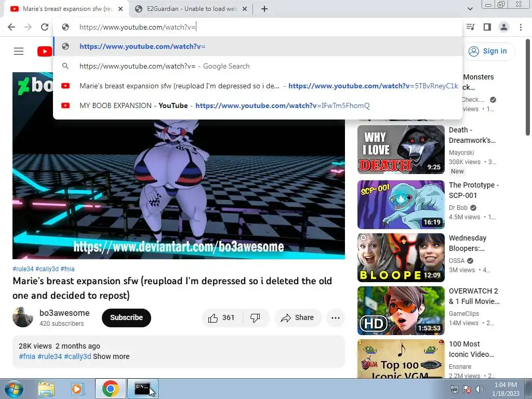Click the Death - Dreamwork's title

pos(472,135)
